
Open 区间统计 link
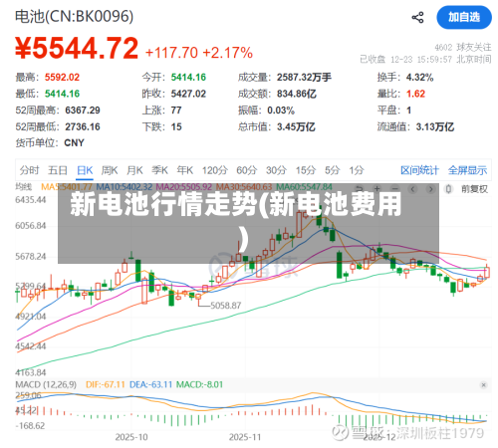click(x=419, y=170)
